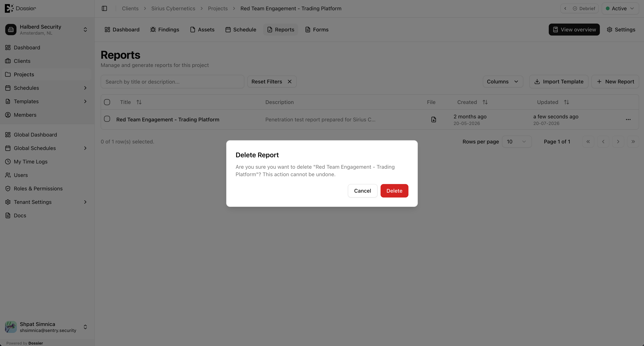Switch to the Forms tab
This screenshot has width=644, height=346.
[x=317, y=30]
